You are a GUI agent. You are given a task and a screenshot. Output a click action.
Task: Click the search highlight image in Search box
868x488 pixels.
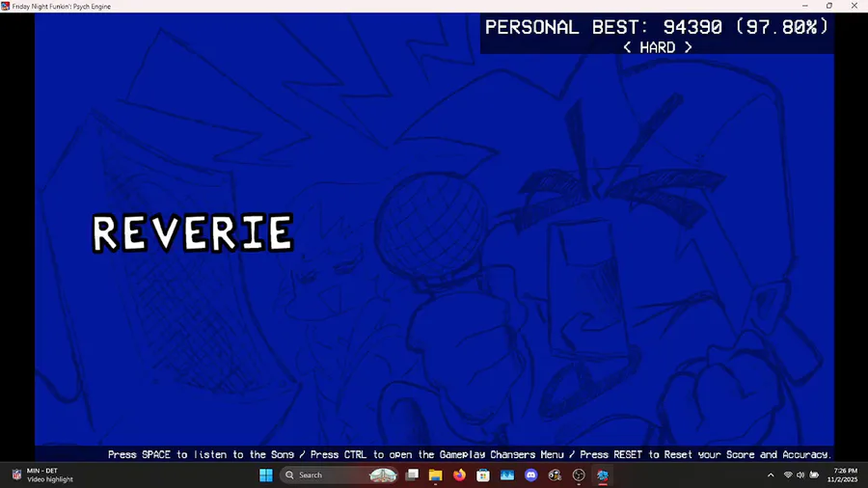(383, 474)
